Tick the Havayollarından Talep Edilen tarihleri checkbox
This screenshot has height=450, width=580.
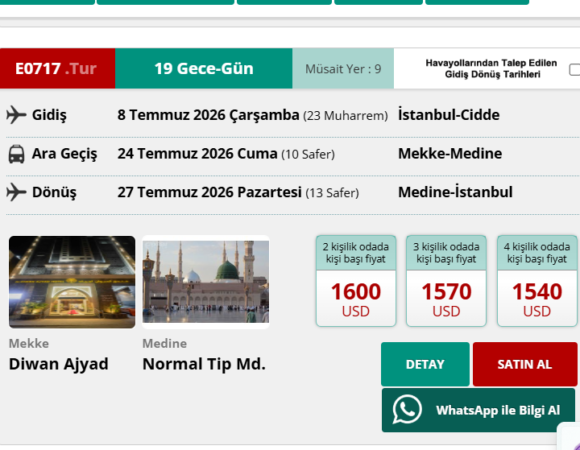pos(574,69)
